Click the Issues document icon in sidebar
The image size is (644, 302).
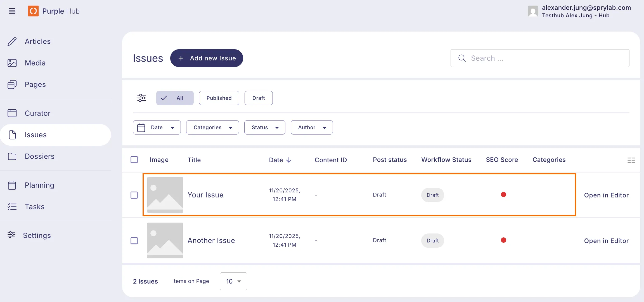click(12, 135)
